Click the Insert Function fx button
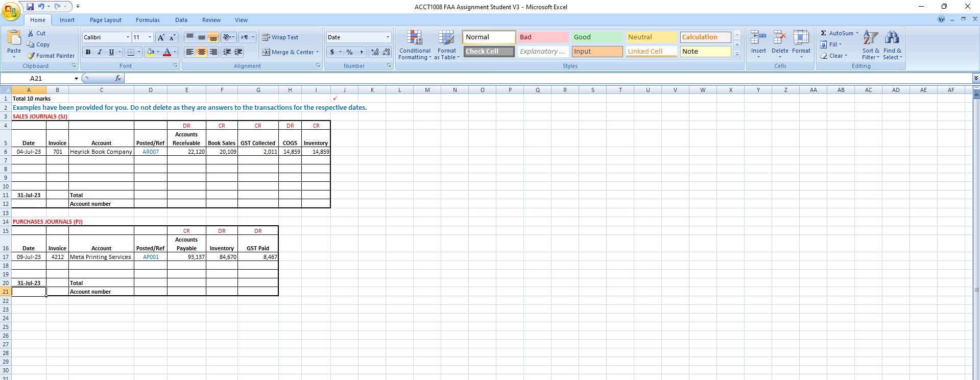This screenshot has width=980, height=380. (118, 78)
